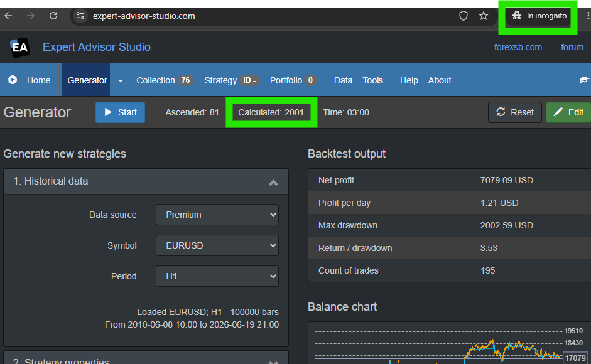Click the Home back-arrow circle icon
This screenshot has height=364, width=591.
pos(13,80)
